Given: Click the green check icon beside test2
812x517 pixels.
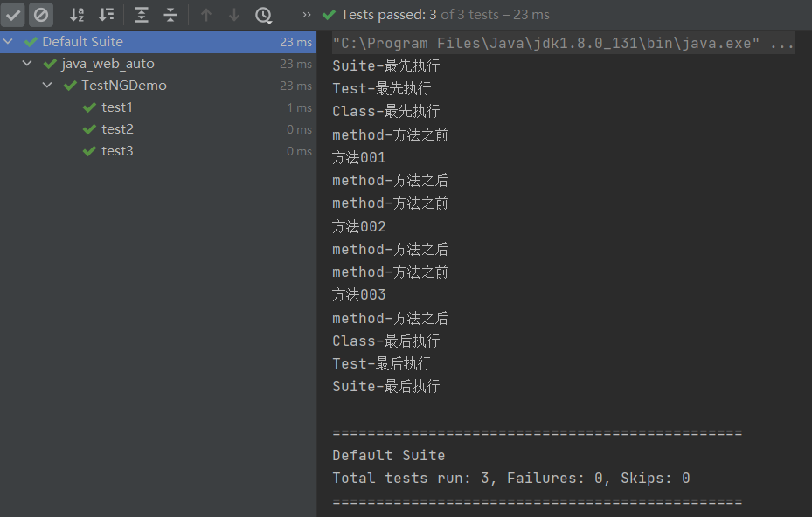Looking at the screenshot, I should [89, 129].
